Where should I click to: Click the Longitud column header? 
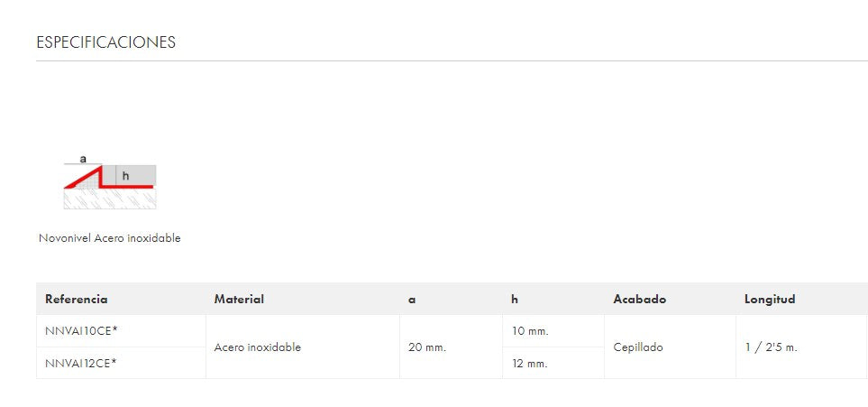(x=770, y=300)
